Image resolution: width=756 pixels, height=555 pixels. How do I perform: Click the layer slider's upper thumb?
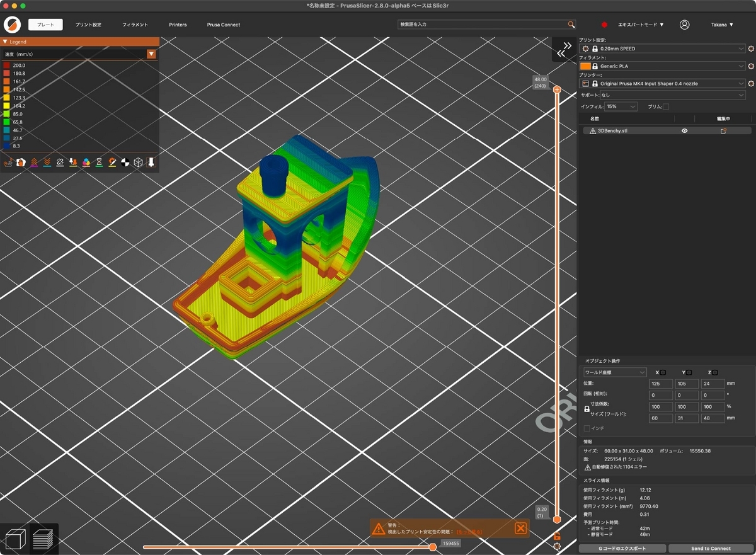click(557, 89)
